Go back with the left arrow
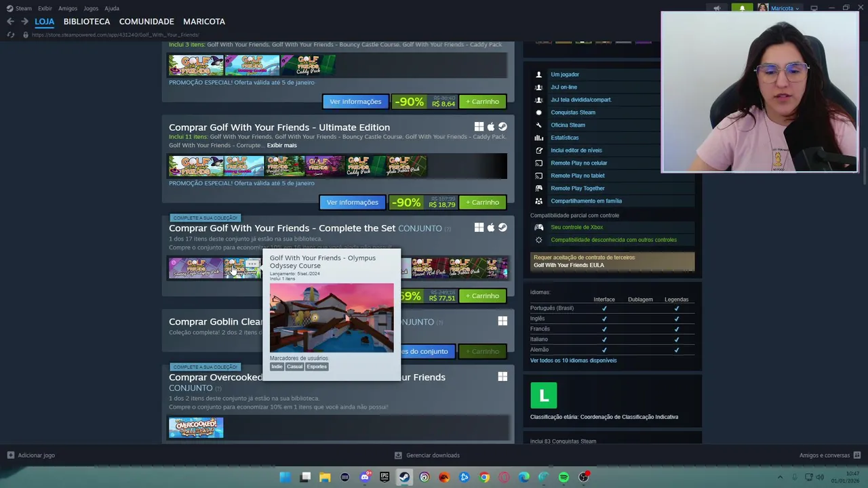 [x=10, y=22]
